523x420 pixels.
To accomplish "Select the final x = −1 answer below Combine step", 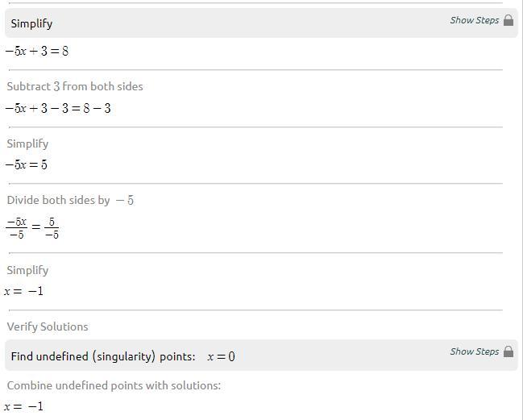I will (23, 406).
